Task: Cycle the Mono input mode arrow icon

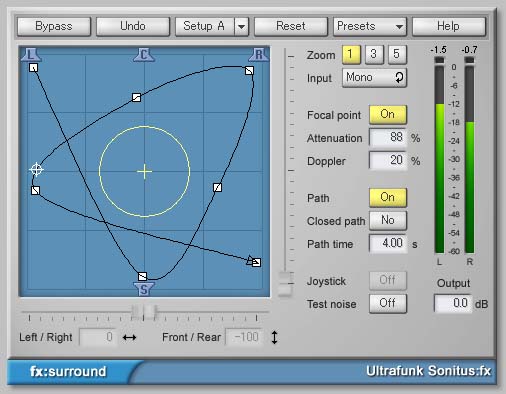Action: [x=399, y=77]
